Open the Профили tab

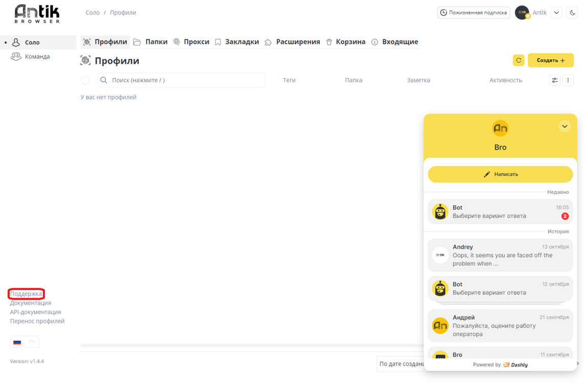pos(105,42)
